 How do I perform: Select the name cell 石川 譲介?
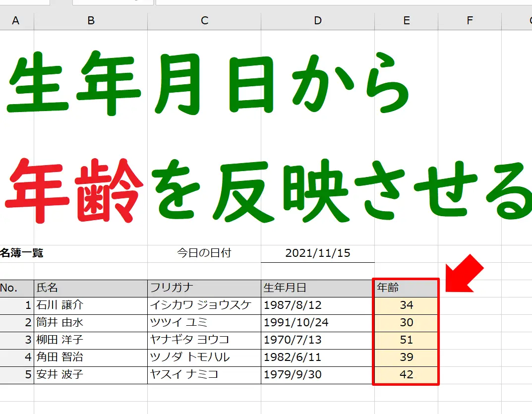click(x=91, y=305)
